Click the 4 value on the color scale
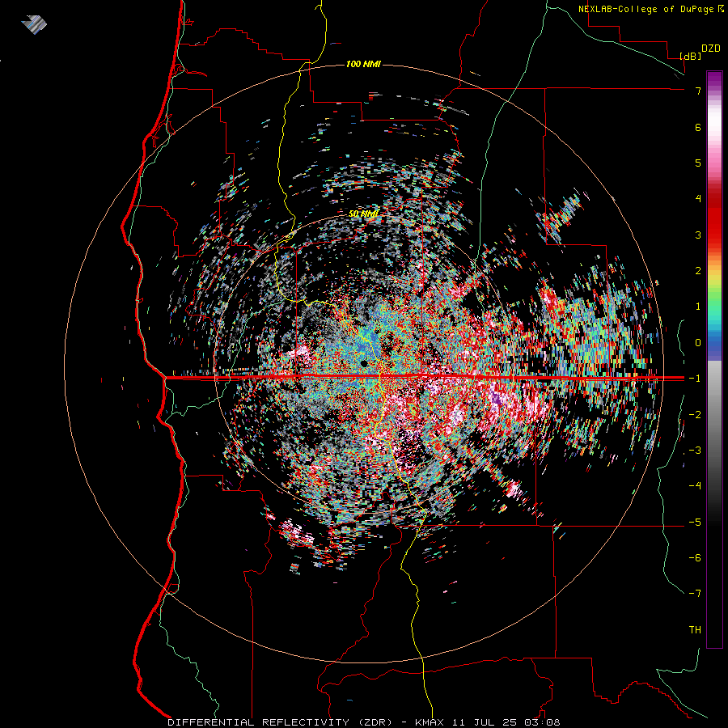This screenshot has height=728, width=728. click(698, 199)
